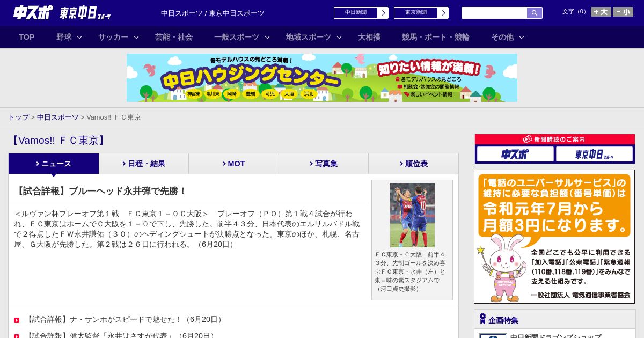The image size is (644, 338).
Task: Click the トップ breadcrumb link
Action: pyautogui.click(x=19, y=117)
